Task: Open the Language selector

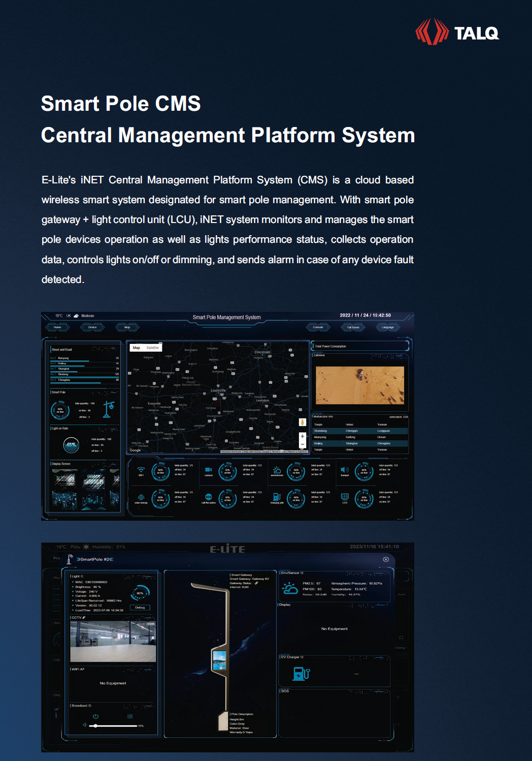Action: pyautogui.click(x=388, y=327)
